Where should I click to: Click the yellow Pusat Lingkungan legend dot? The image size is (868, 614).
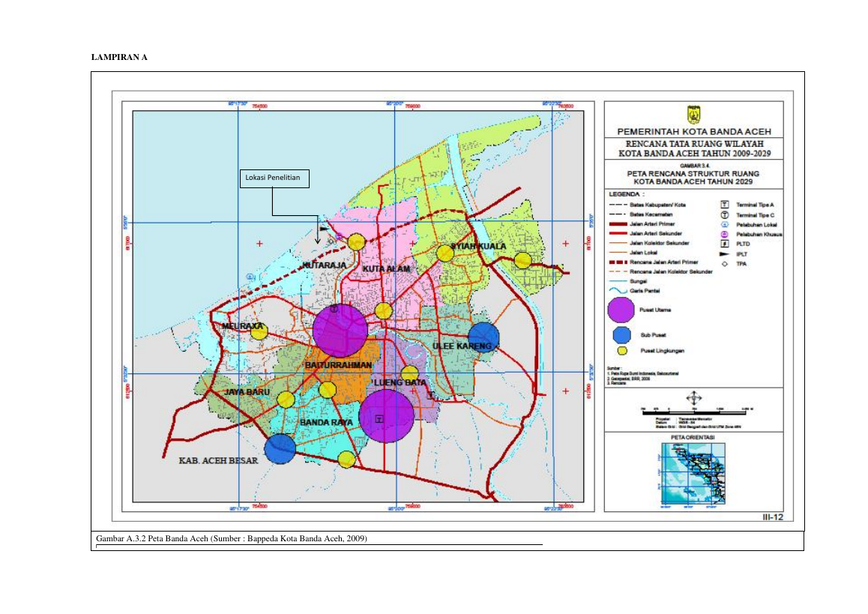(622, 350)
